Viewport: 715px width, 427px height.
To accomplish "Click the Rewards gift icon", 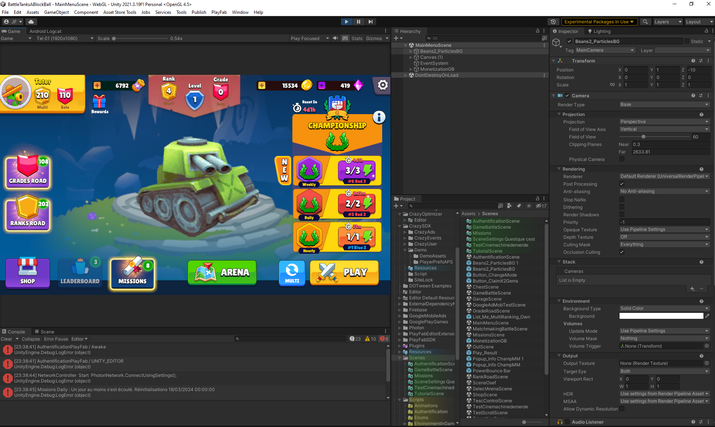I will 99,103.
